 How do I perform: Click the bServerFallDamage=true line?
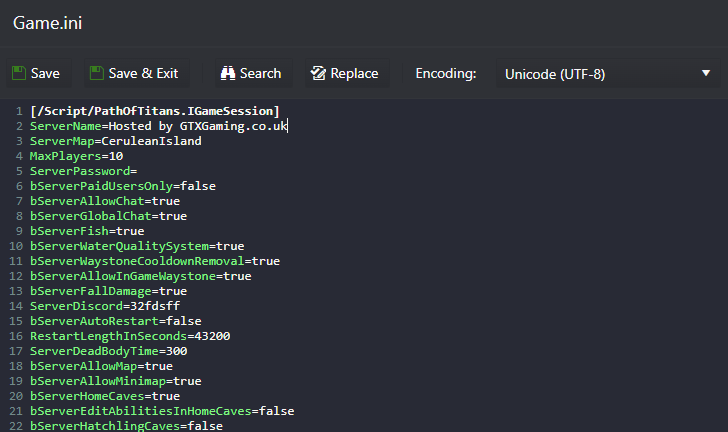point(109,291)
